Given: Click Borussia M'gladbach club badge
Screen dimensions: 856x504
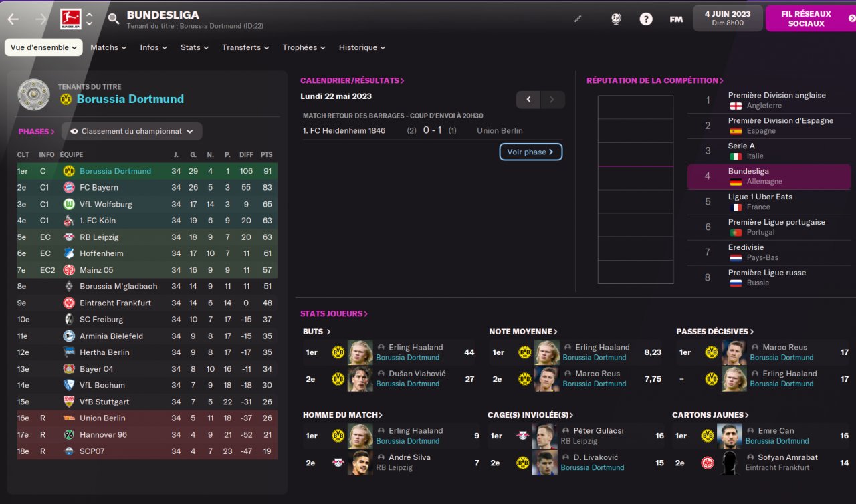Looking at the screenshot, I should (x=68, y=286).
